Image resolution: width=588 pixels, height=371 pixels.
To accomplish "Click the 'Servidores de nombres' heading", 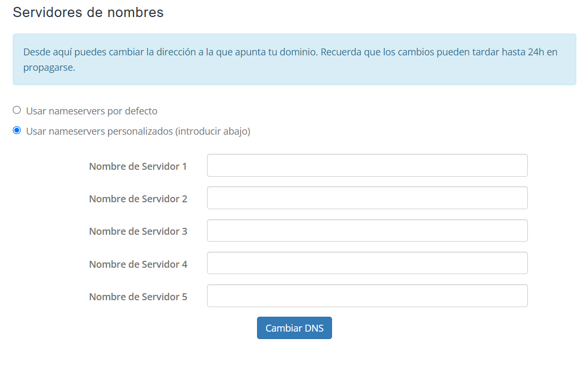I will coord(88,12).
